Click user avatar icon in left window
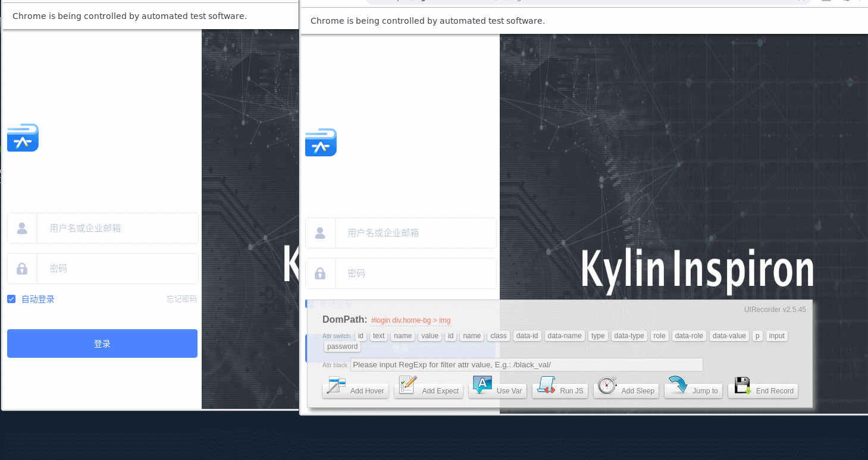 click(x=22, y=228)
